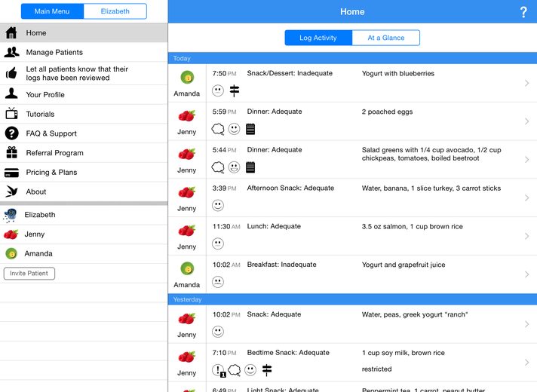Open Your Profile menu item

[84, 94]
